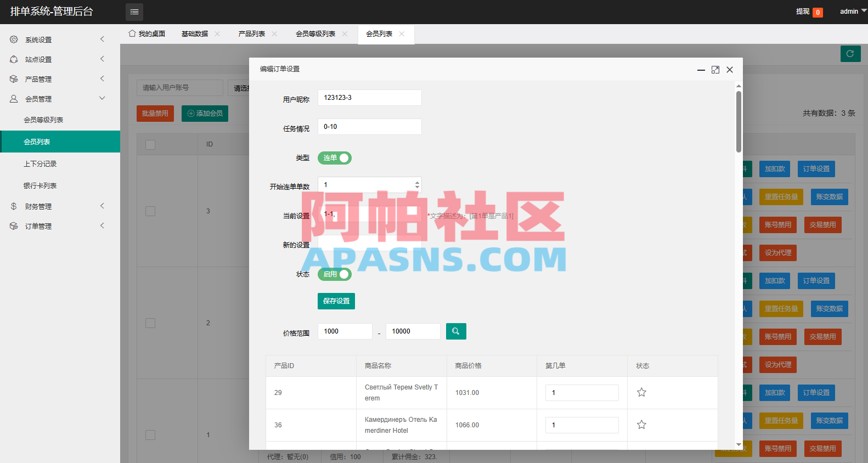This screenshot has width=868, height=463.
Task: Check the checkbox for member ID 2
Action: point(150,323)
